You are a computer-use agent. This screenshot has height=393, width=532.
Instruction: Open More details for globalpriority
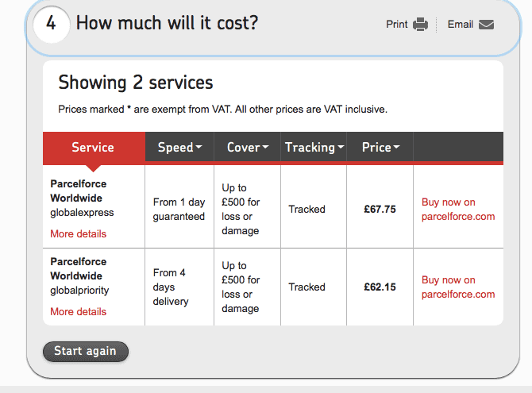point(78,311)
